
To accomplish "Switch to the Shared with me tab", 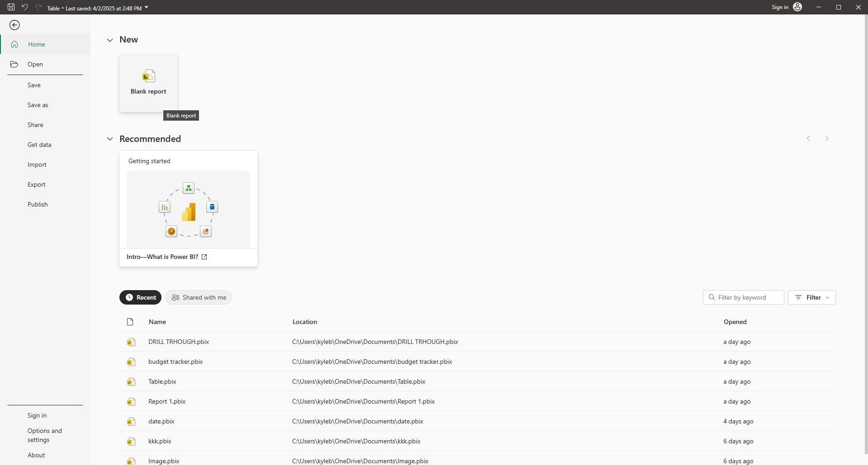I will coord(199,297).
